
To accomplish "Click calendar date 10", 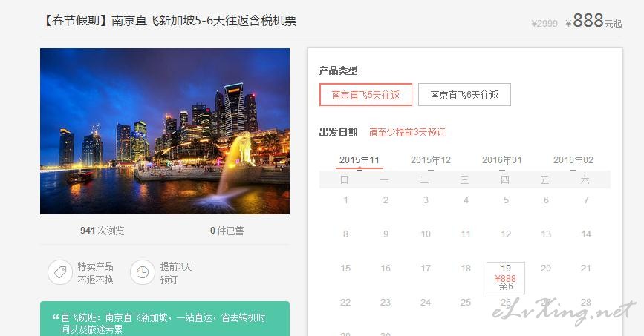I will [426, 234].
